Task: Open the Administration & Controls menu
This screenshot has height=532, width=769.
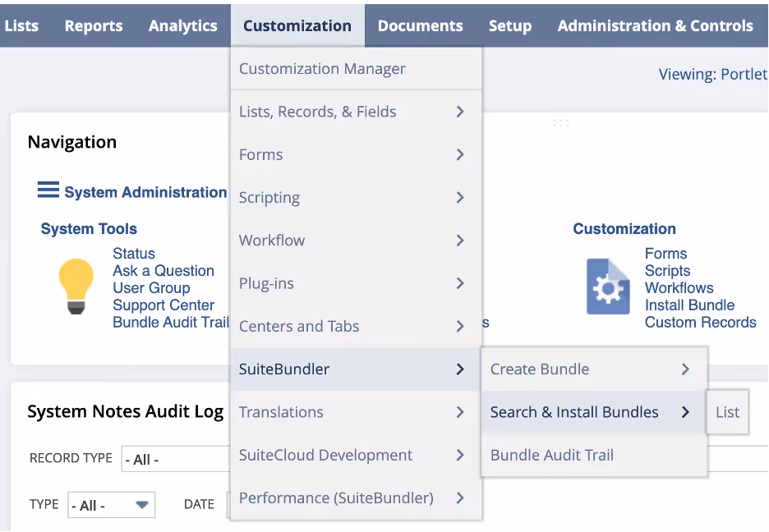Action: [x=655, y=25]
